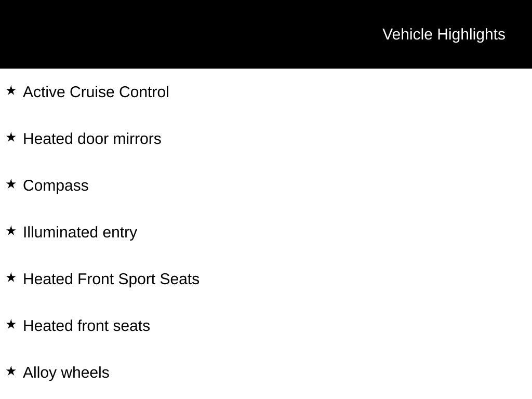Select the Heated Front Sport Seats text
Screen dimensions: 532x399
click(x=111, y=279)
